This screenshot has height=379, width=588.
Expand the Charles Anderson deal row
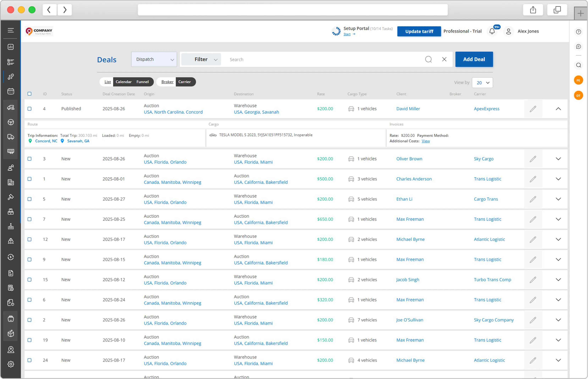tap(558, 179)
